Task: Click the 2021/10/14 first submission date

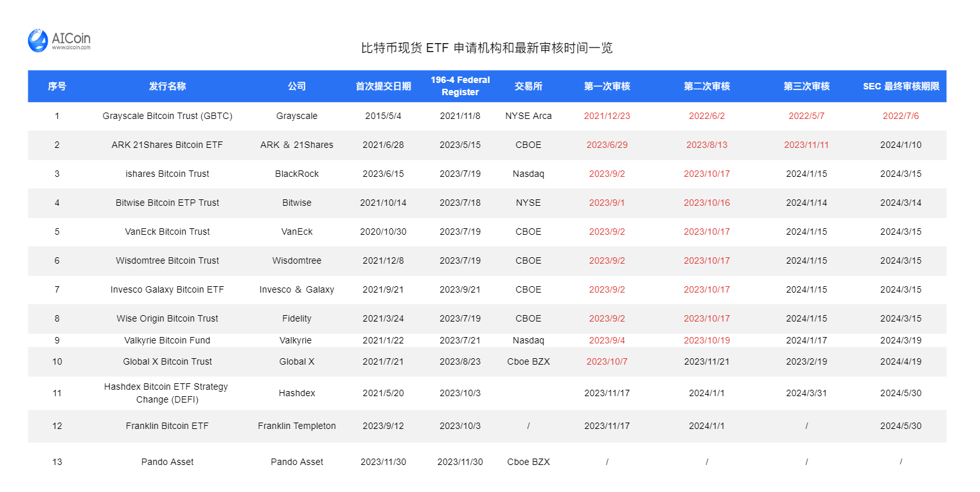Action: pyautogui.click(x=383, y=203)
